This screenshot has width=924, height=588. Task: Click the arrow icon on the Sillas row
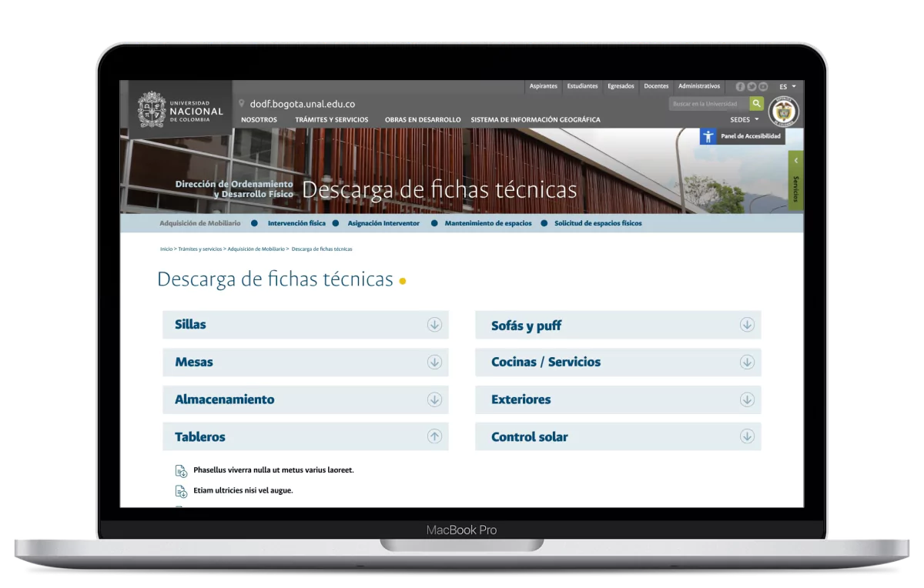(x=434, y=325)
